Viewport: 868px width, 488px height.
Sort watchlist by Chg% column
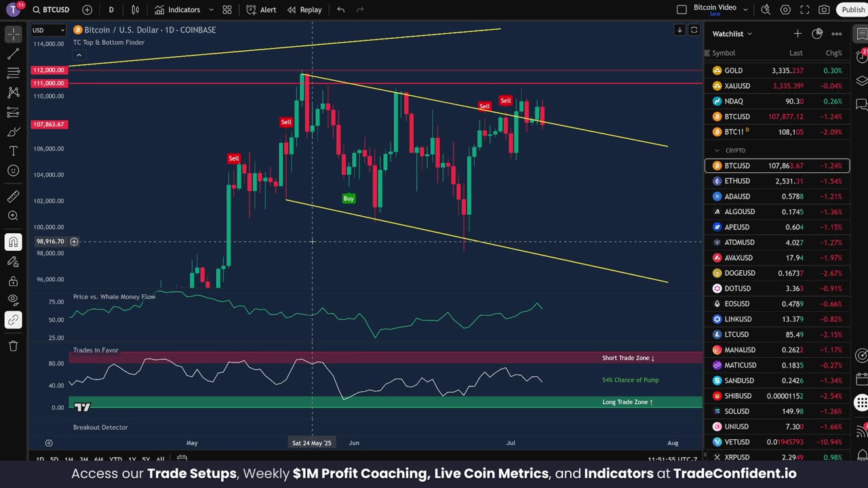pos(833,53)
